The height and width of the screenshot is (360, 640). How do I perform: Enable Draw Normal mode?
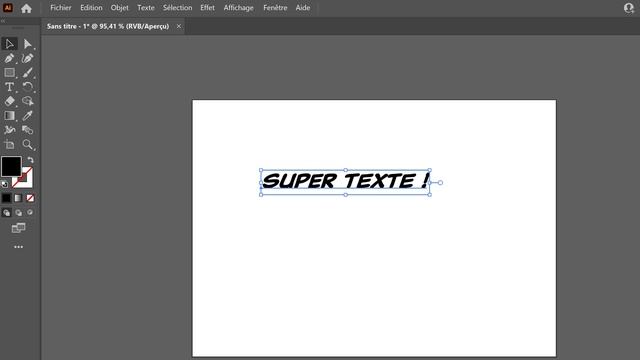[6, 213]
